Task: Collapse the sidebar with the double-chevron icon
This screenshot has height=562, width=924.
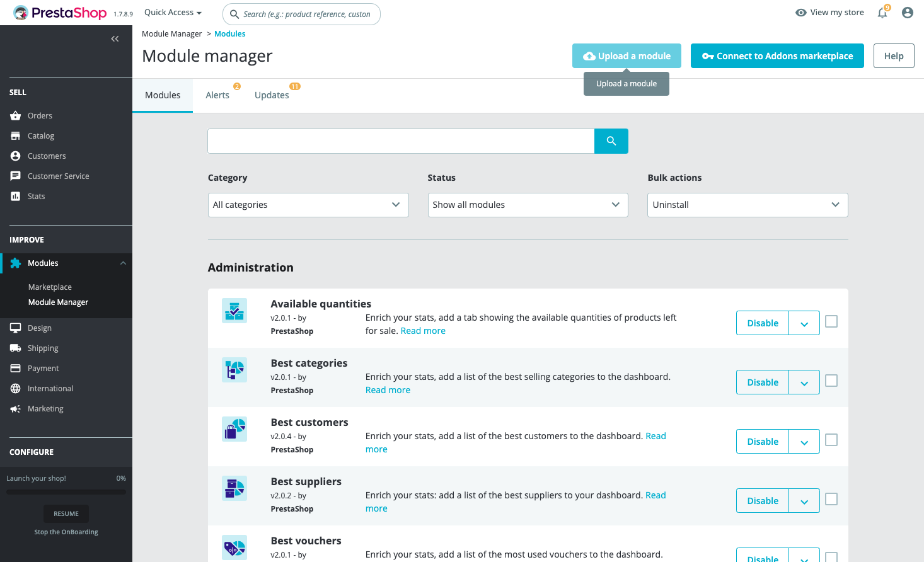Action: tap(115, 39)
